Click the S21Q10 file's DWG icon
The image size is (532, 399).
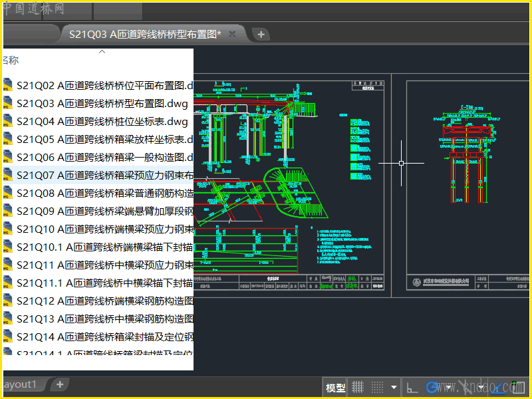(x=7, y=229)
